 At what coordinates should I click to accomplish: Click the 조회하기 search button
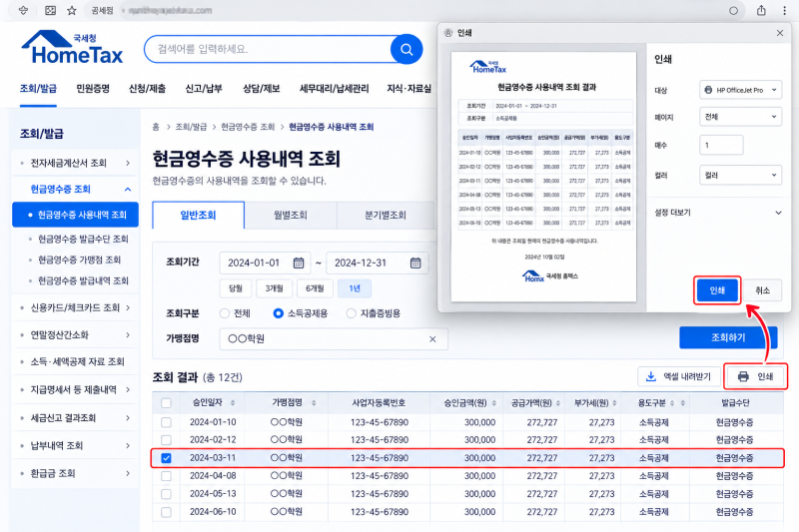coord(728,338)
